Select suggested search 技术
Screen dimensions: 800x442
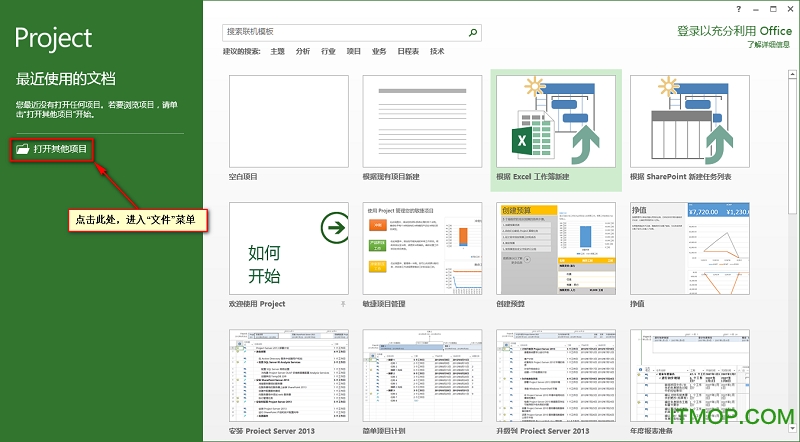click(437, 51)
